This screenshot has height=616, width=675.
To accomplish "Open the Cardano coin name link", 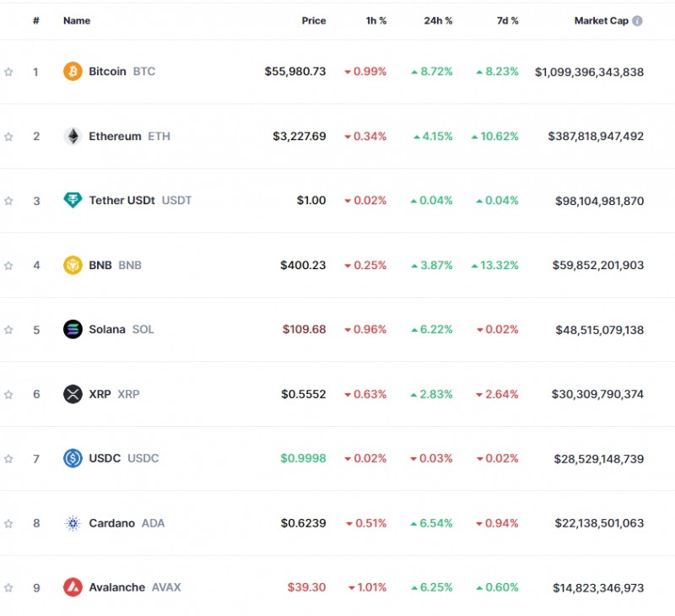I will click(x=112, y=523).
